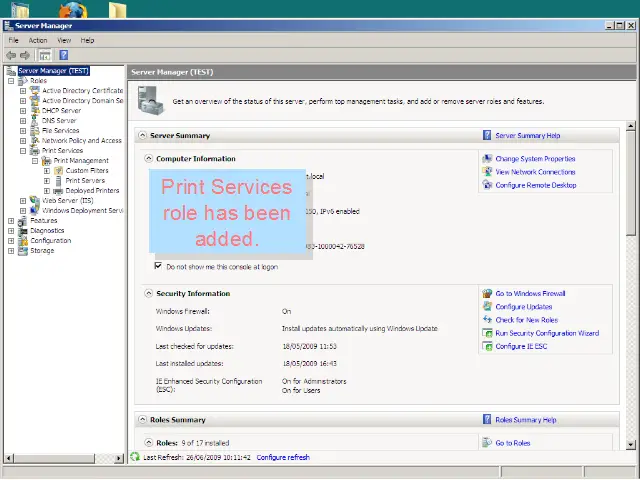The height and width of the screenshot is (480, 640).
Task: Expand the Features node
Action: click(11, 221)
